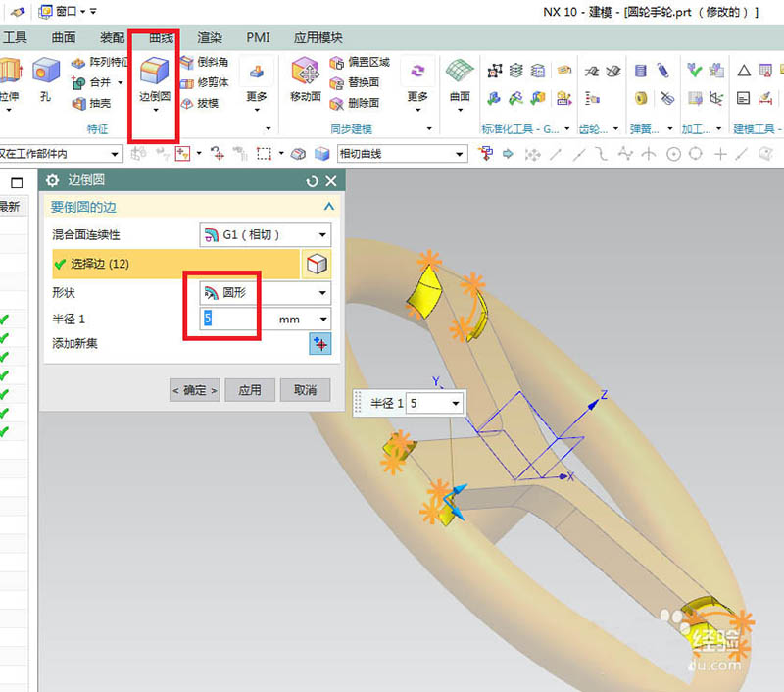
Task: Select the Trim Body (修剪体) tool
Action: coord(204,82)
